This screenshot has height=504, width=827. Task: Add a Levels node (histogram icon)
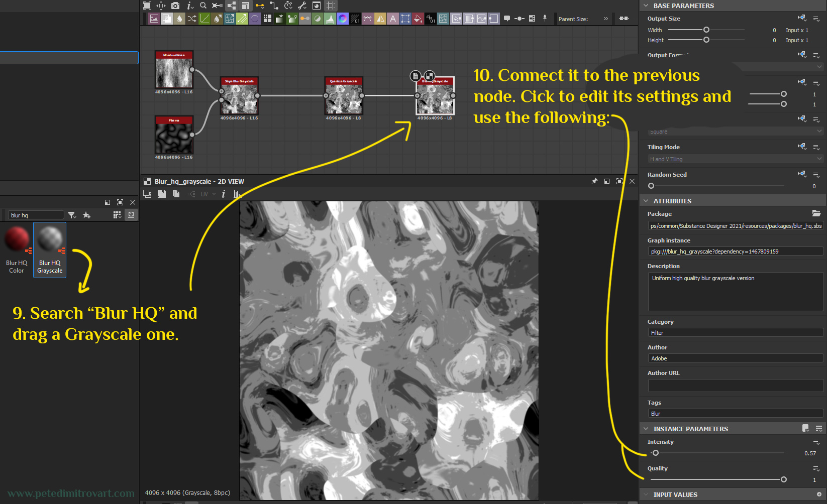click(330, 19)
